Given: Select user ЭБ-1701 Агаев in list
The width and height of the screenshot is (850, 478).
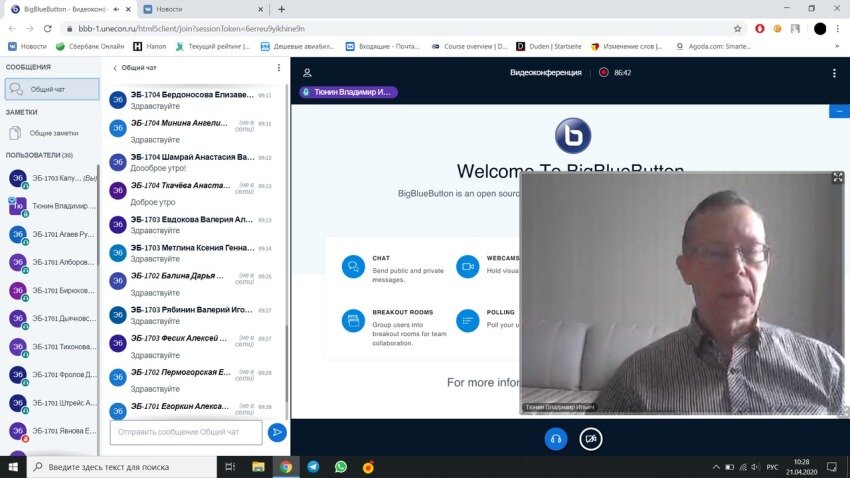Looking at the screenshot, I should pyautogui.click(x=51, y=234).
